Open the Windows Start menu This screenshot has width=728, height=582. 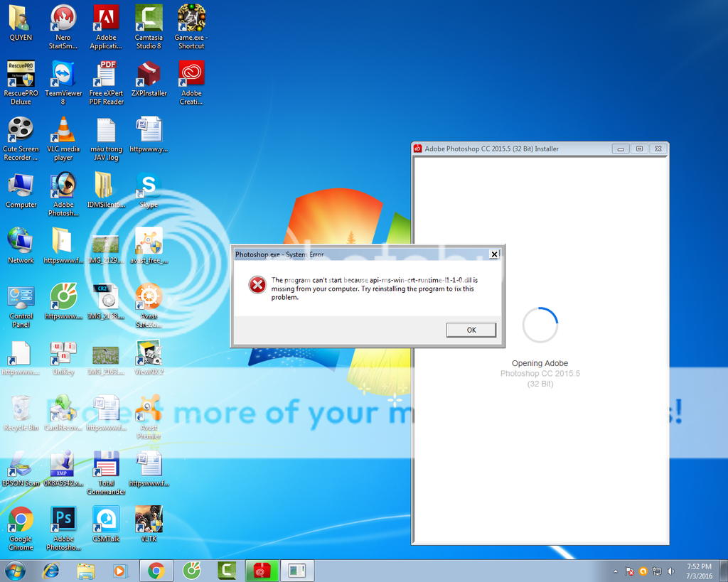[15, 571]
